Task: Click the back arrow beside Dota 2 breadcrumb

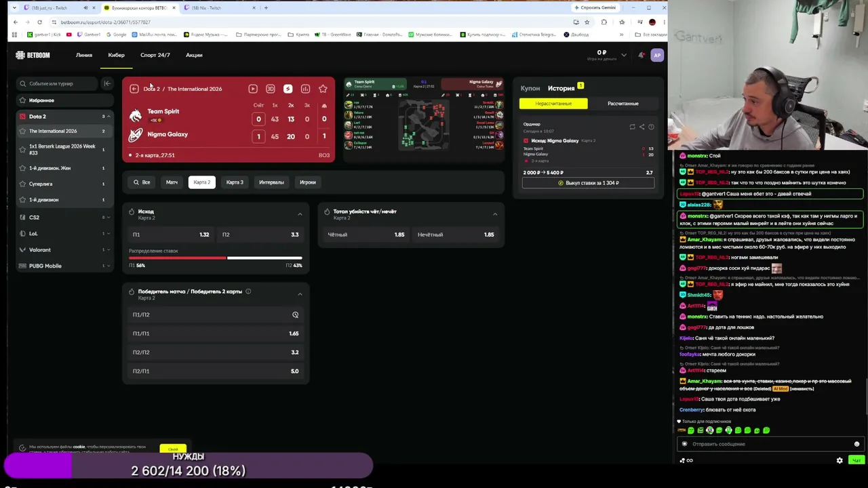Action: [x=134, y=89]
